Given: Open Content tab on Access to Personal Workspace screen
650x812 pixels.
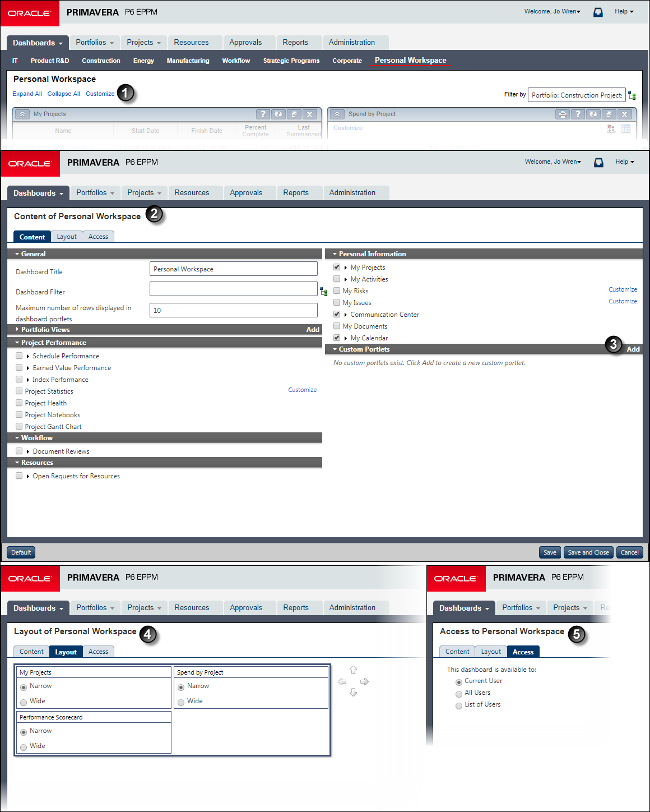Looking at the screenshot, I should tap(457, 652).
